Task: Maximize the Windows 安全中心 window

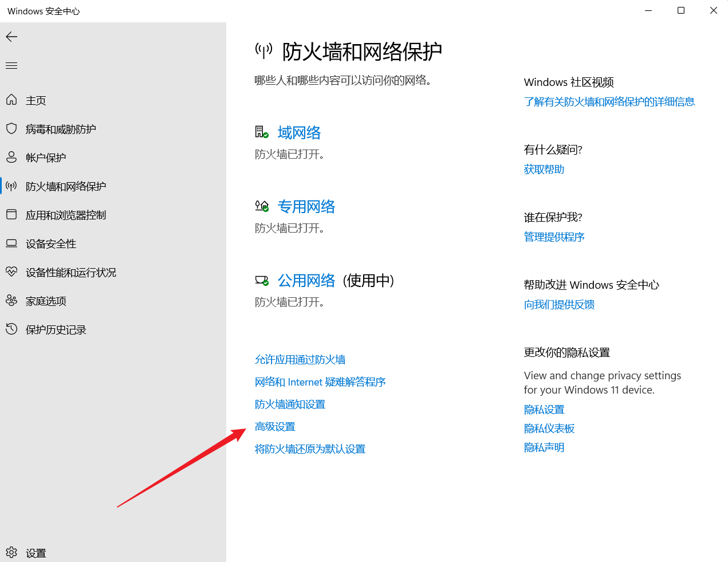Action: point(681,10)
